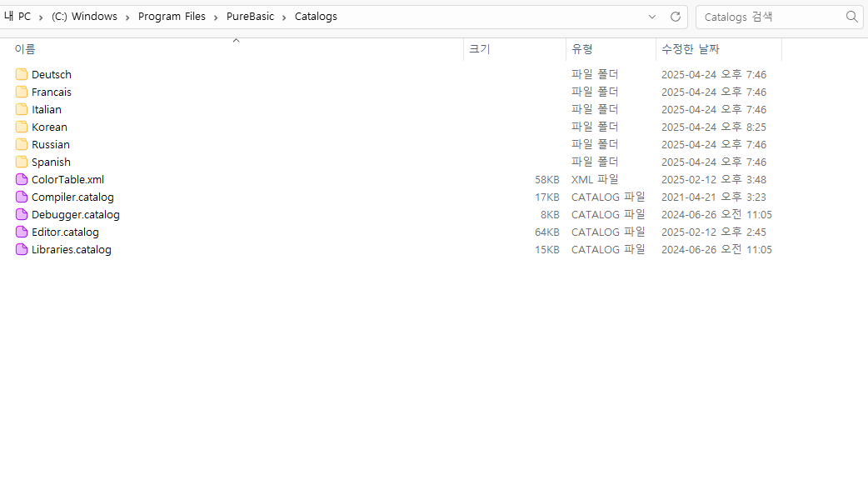Image resolution: width=868 pixels, height=495 pixels.
Task: Click the ColorTable.xml file icon
Action: pyautogui.click(x=22, y=179)
